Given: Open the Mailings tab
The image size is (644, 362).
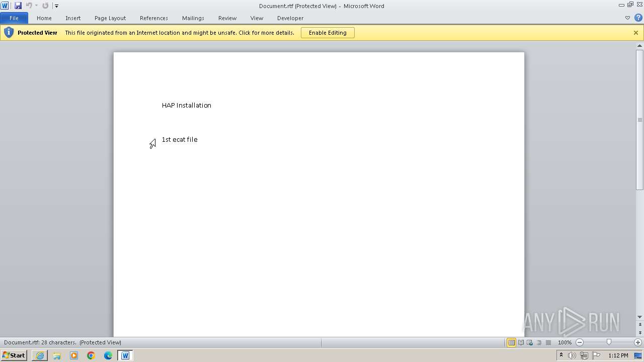Looking at the screenshot, I should point(193,18).
